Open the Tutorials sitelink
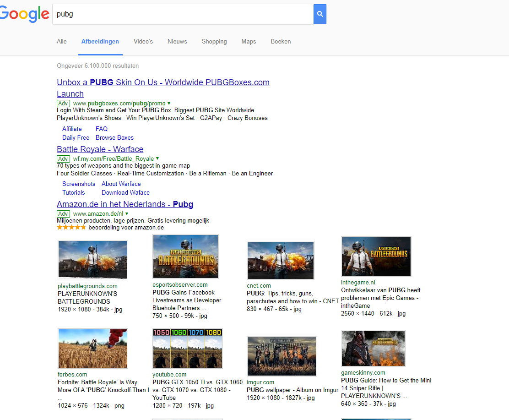Screen dimensions: 509x420 [73, 193]
